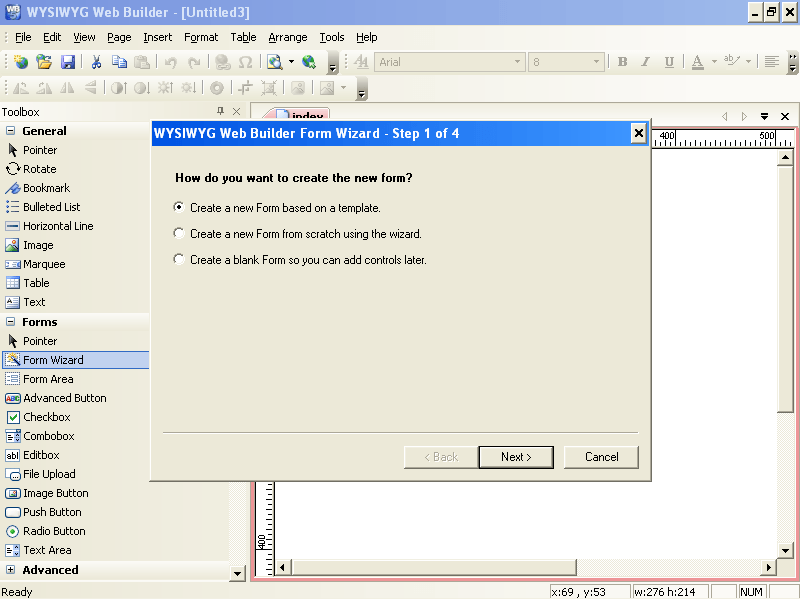Click the Insert Symbol toolbar icon
Viewport: 800px width, 600px height.
(246, 61)
